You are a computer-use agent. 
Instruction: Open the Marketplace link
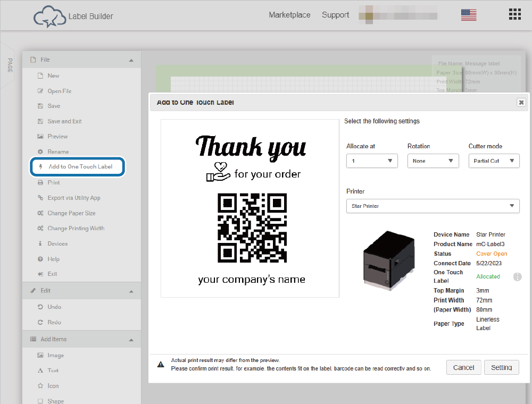point(289,15)
